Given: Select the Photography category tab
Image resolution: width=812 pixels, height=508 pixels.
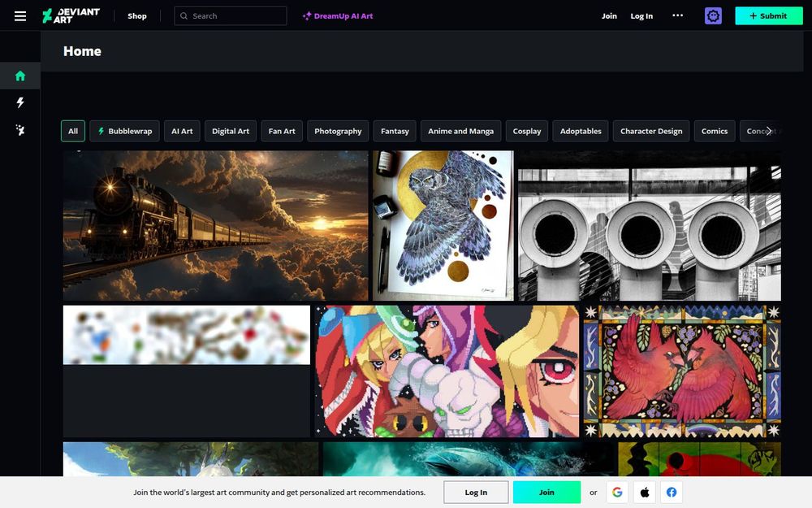Looking at the screenshot, I should click(338, 131).
